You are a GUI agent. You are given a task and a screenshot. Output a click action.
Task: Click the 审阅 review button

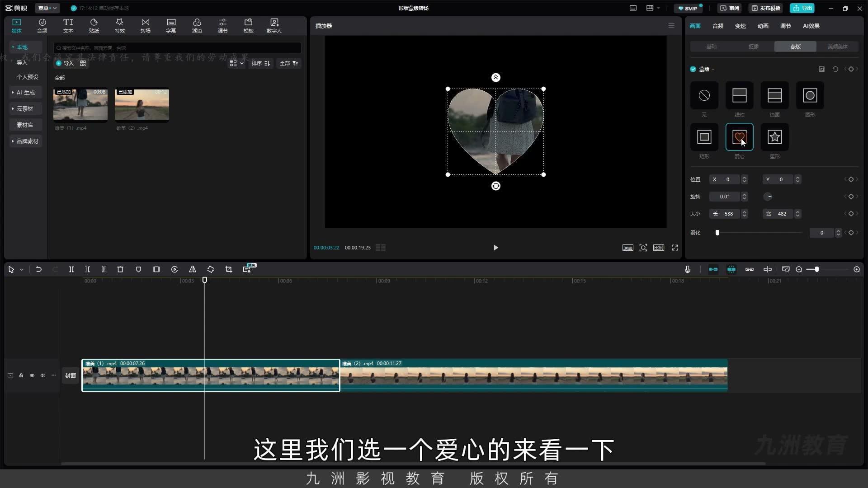729,8
